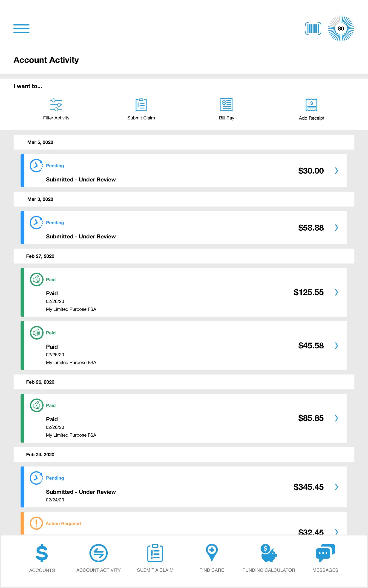Viewport: 368px width, 588px height.
Task: Tap the barcode scanner icon
Action: (313, 28)
